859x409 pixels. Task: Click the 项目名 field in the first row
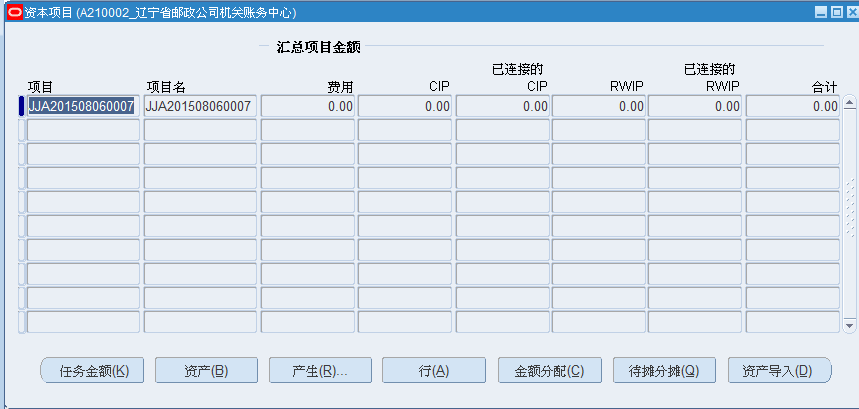(199, 106)
